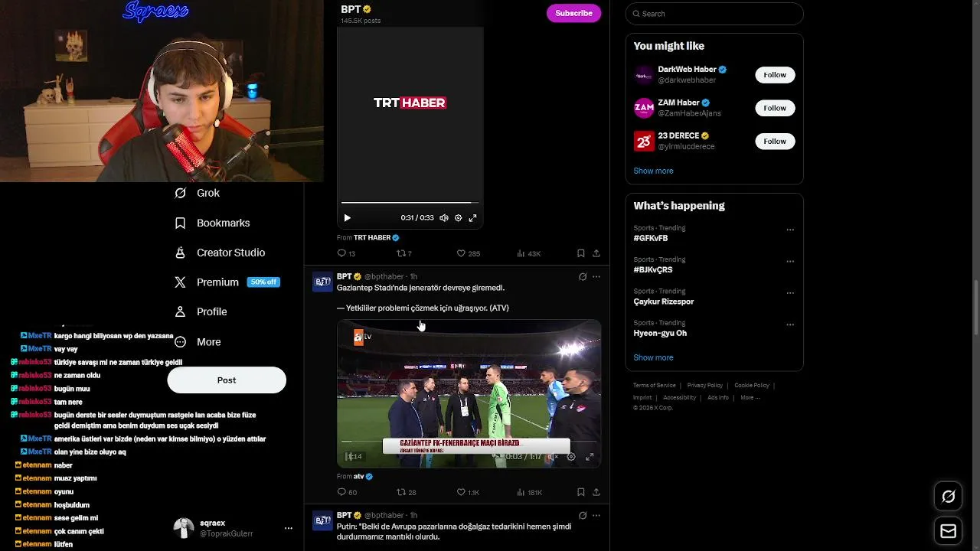Open Accessibility footer link
Image resolution: width=980 pixels, height=551 pixels.
(x=680, y=398)
